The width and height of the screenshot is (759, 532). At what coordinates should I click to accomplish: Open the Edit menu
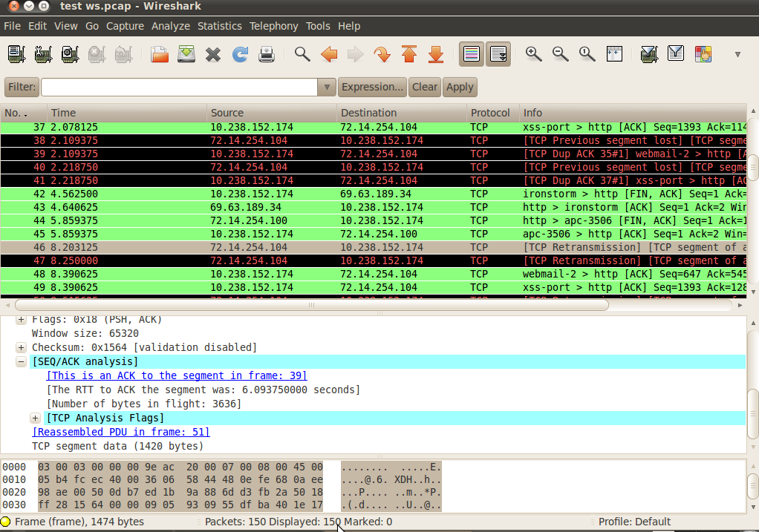click(x=37, y=26)
